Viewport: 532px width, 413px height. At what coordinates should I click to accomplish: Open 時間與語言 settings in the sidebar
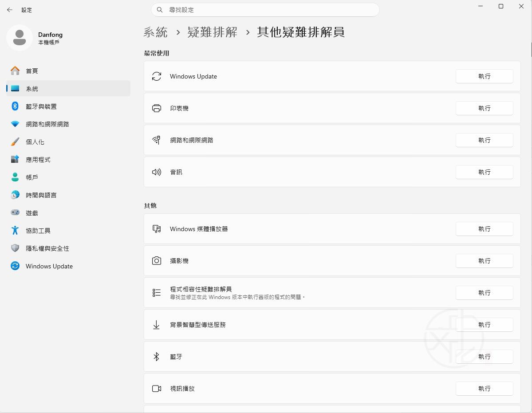click(68, 195)
